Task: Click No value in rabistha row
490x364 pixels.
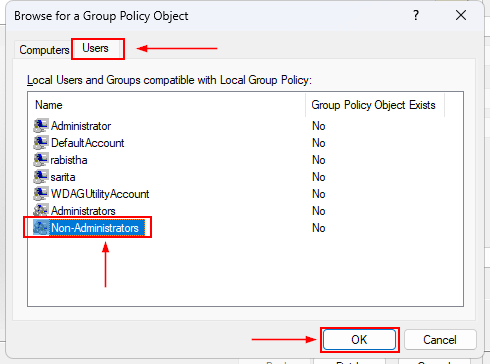Action: 318,160
